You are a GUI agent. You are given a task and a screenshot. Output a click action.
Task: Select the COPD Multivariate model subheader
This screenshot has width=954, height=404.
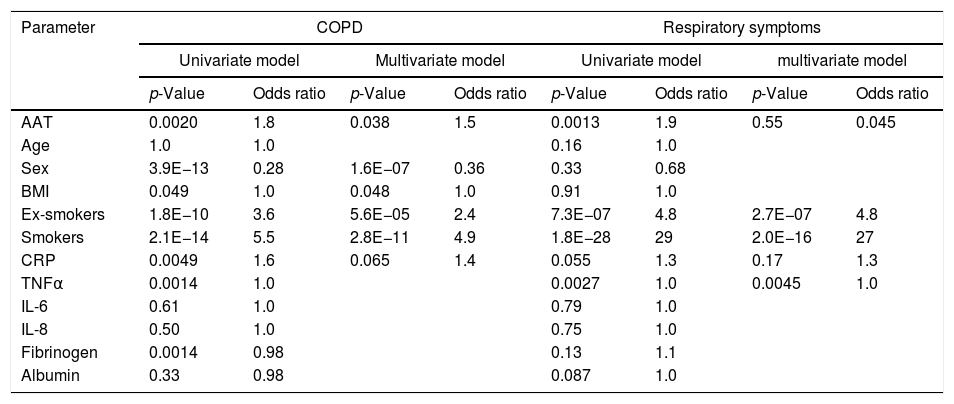(440, 61)
